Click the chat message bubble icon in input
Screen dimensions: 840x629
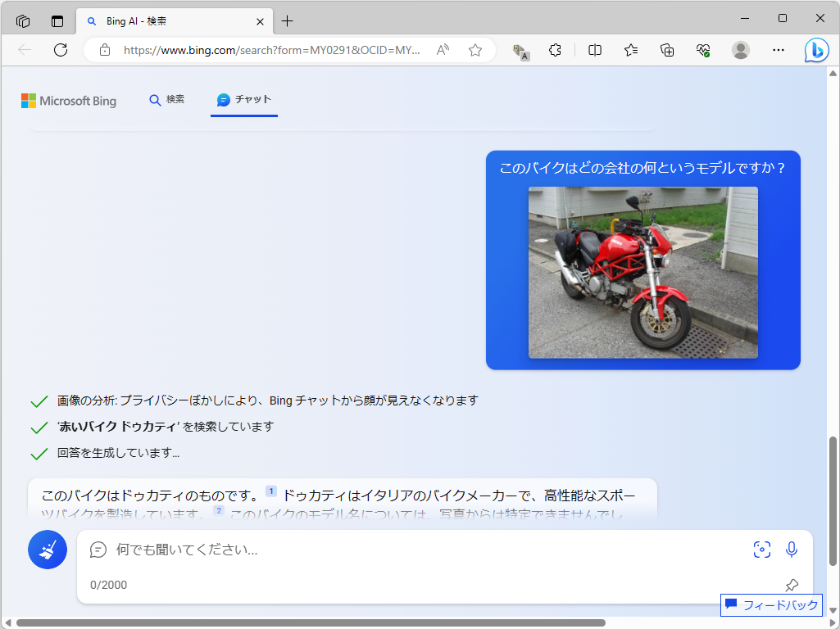(x=98, y=550)
